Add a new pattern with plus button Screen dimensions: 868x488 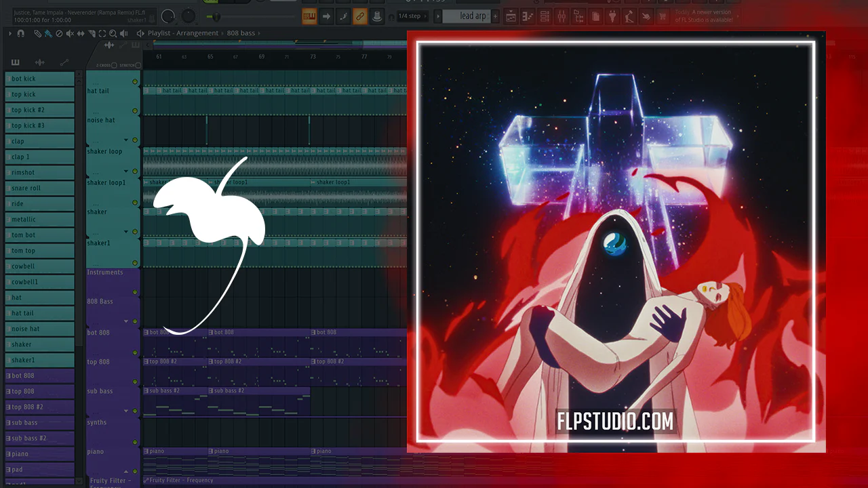tap(495, 16)
